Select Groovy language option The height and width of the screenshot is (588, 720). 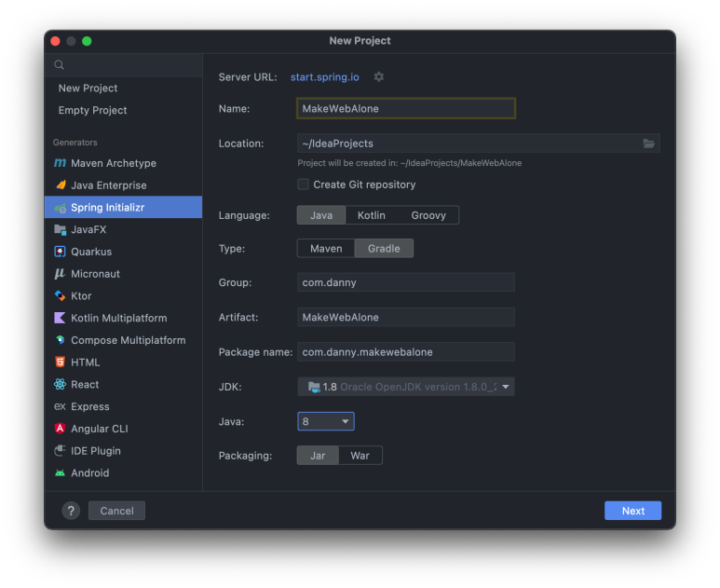coord(428,215)
